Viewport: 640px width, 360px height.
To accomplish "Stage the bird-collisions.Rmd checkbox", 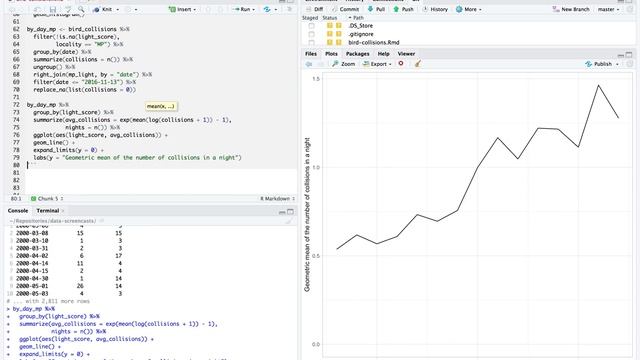I will [311, 42].
